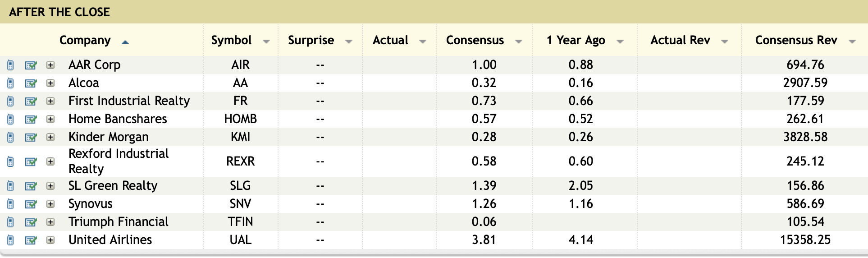
Task: Open the Alcoa company name
Action: 83,83
